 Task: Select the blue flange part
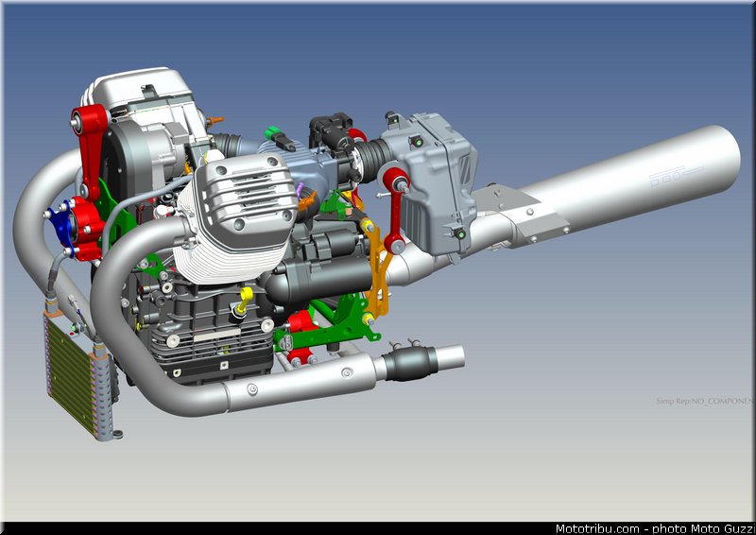point(60,228)
